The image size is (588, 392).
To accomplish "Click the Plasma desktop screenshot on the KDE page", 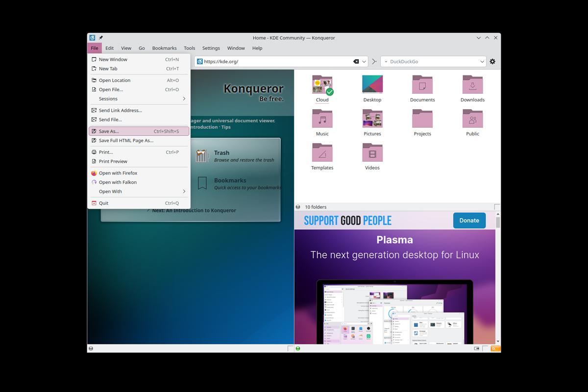I will [x=395, y=312].
